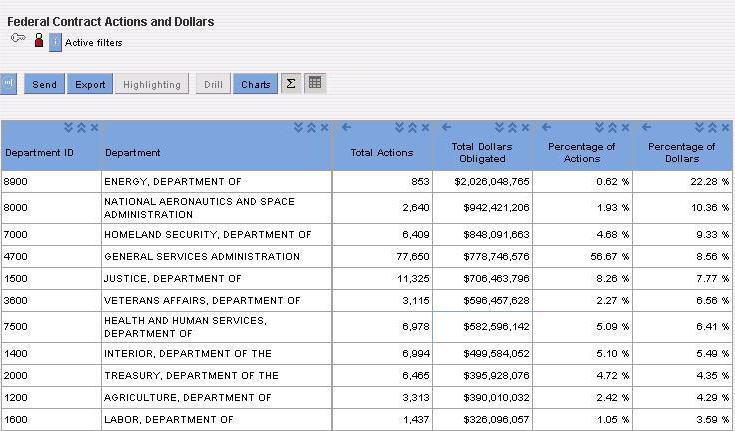Select AGRICULTURE, DEPARTMENT OF cell
This screenshot has height=431, width=735.
tap(216, 398)
